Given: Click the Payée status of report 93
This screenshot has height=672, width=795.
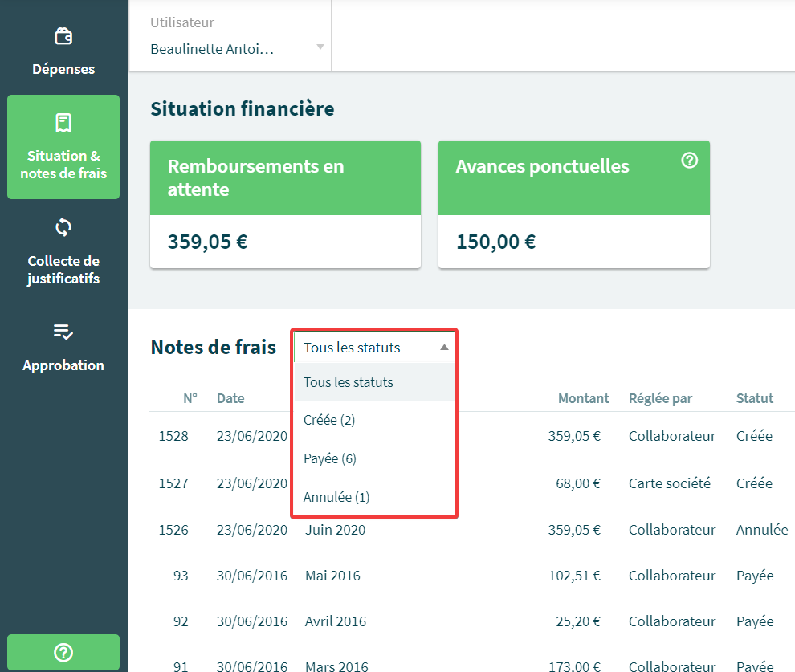Looking at the screenshot, I should tap(755, 576).
